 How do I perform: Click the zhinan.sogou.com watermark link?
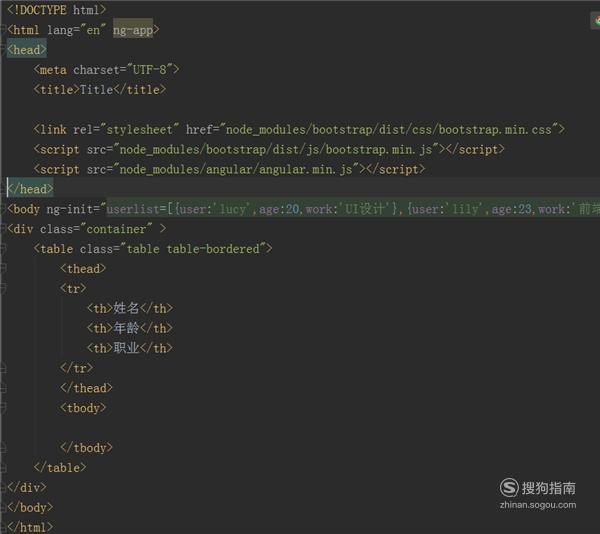[538, 505]
